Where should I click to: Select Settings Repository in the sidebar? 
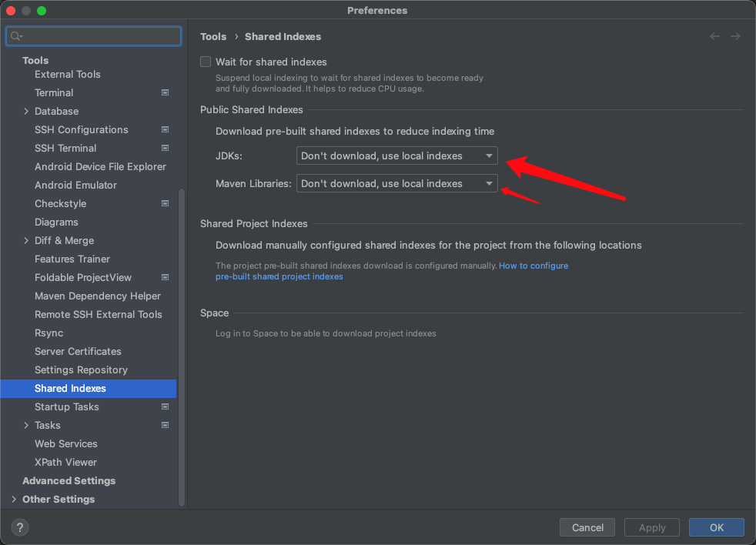tap(81, 369)
